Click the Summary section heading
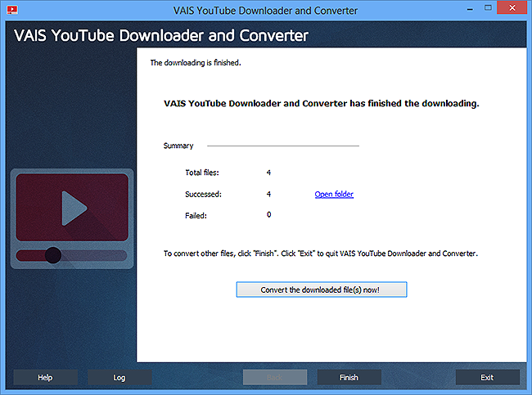The width and height of the screenshot is (532, 395). pyautogui.click(x=178, y=146)
